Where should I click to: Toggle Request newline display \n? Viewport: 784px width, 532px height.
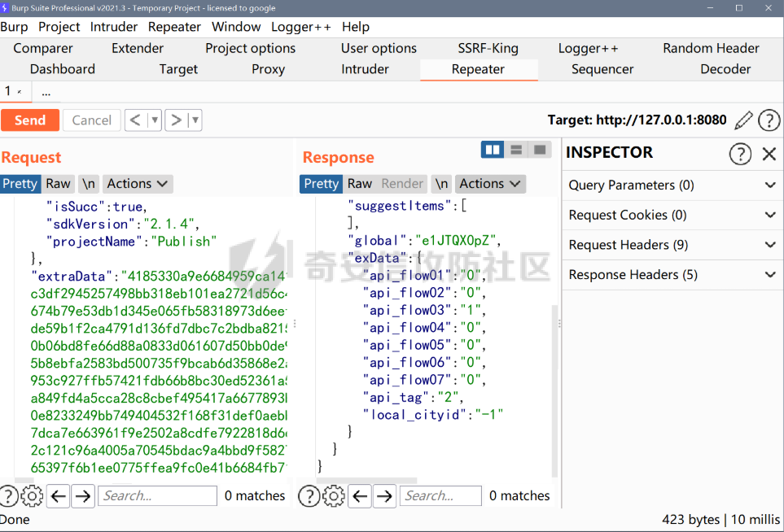89,184
